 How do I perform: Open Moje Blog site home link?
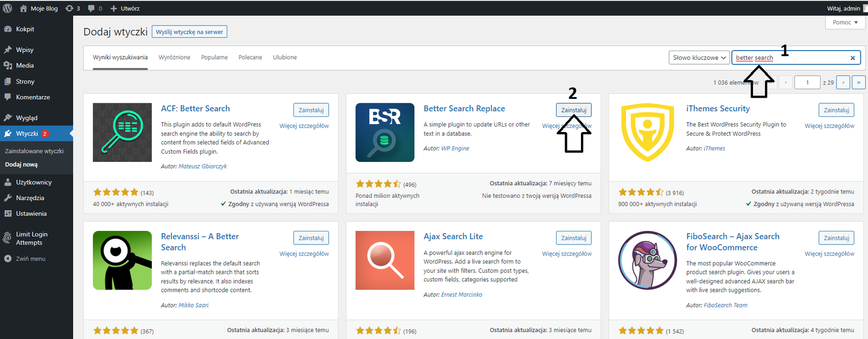tap(39, 8)
